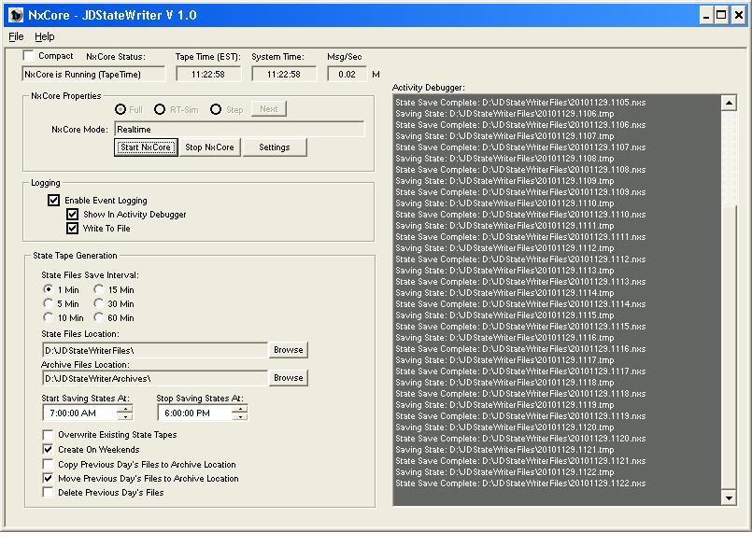Screen dimensions: 752x560
Task: Enable the Compact checkbox
Action: pyautogui.click(x=28, y=56)
